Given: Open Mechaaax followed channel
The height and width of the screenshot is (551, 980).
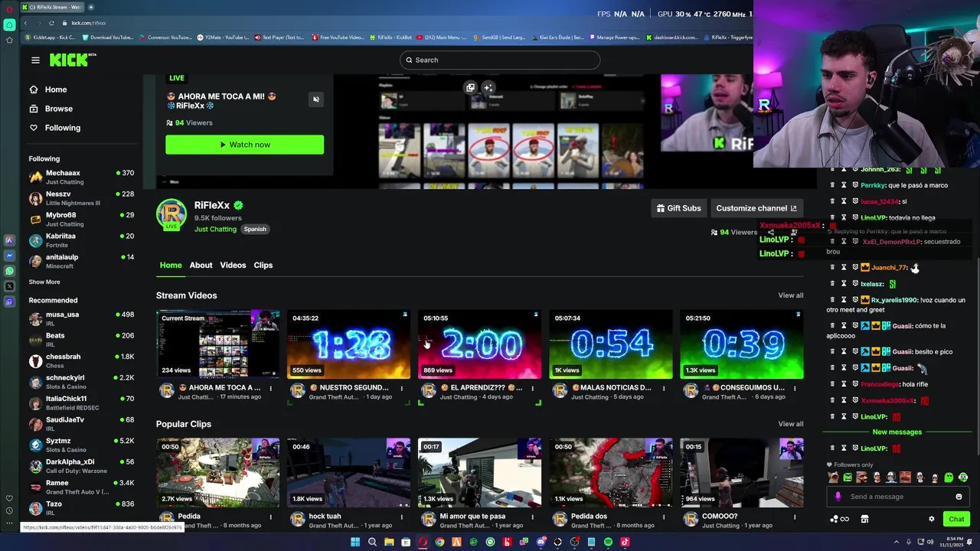Looking at the screenshot, I should point(81,177).
